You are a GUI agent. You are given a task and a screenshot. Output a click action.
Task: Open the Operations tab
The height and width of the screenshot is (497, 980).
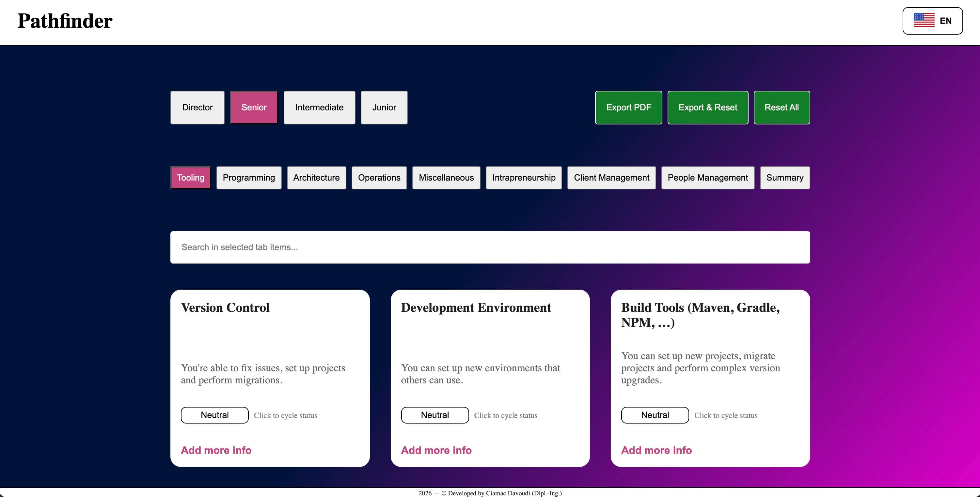tap(379, 178)
